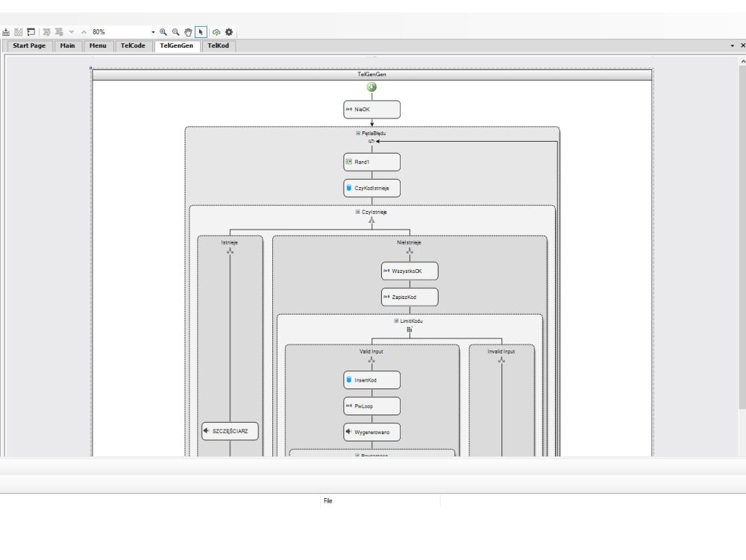Collapse the PętlaBłędu container
This screenshot has height=560, width=746.
click(358, 133)
